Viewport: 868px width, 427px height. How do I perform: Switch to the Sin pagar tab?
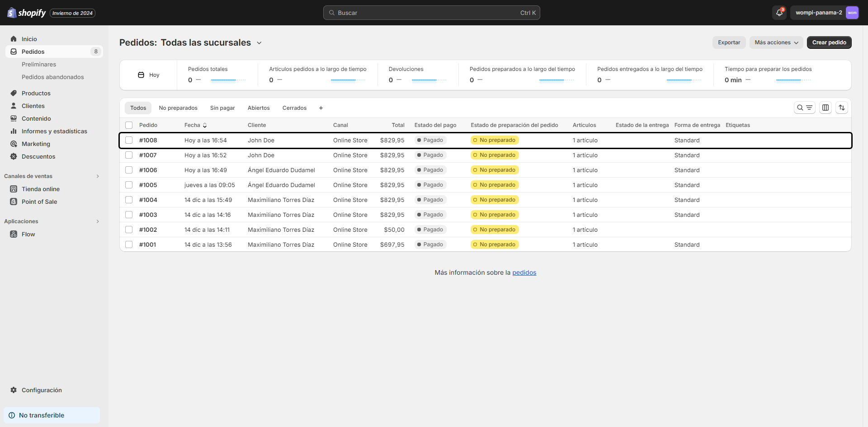222,108
